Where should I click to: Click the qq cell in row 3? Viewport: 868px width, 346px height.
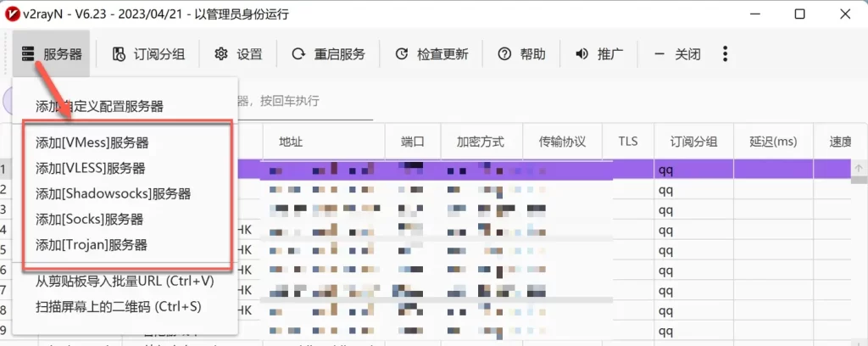(x=694, y=209)
